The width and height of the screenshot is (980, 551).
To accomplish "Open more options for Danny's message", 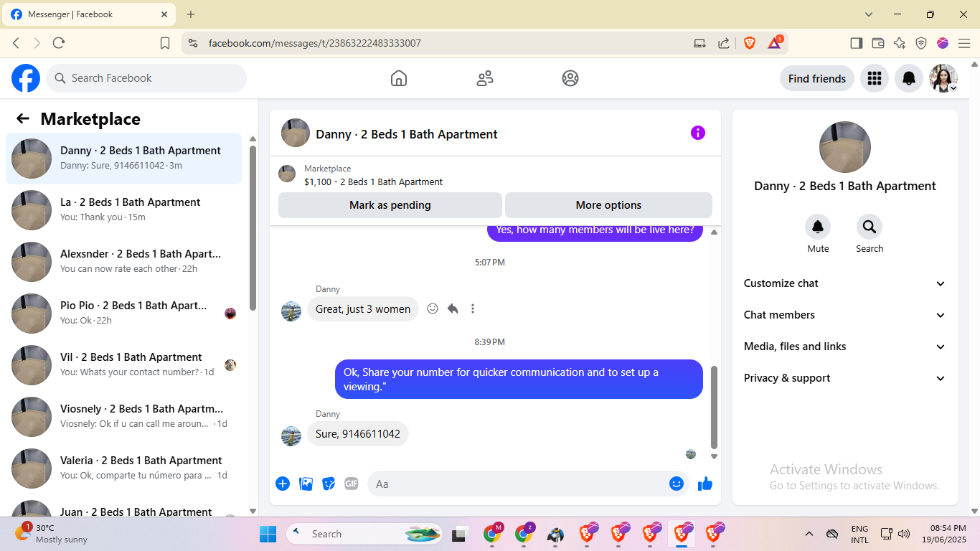I will pos(473,309).
